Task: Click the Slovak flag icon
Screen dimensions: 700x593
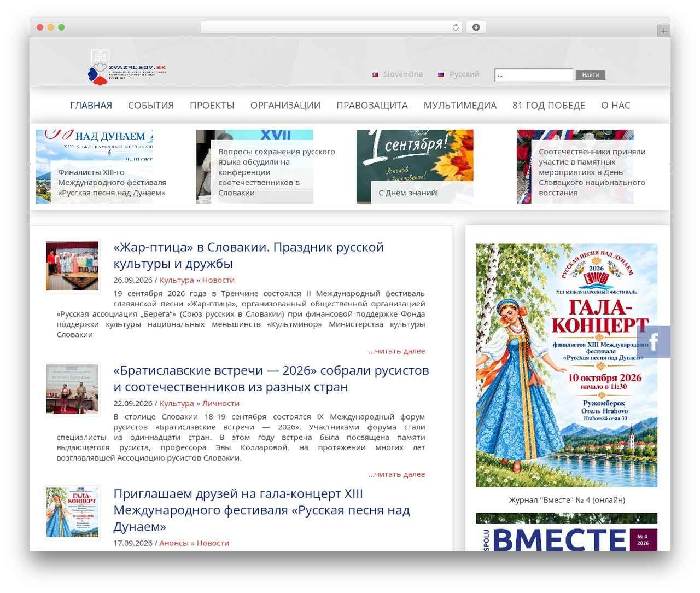Action: (x=376, y=74)
